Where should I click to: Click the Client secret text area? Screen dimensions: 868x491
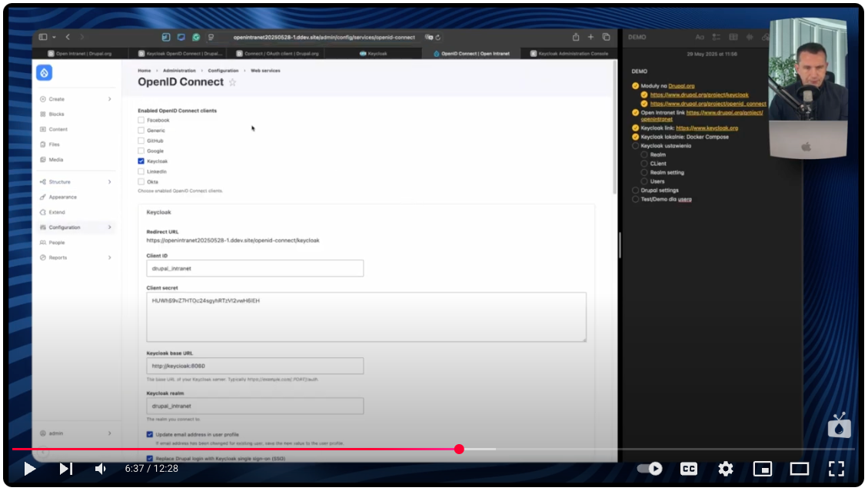coord(366,317)
